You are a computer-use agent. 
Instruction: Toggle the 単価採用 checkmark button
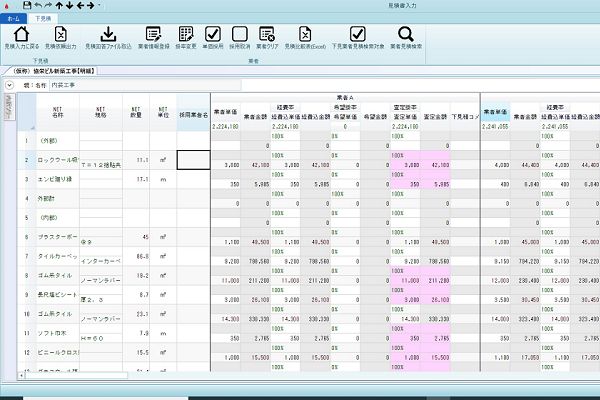(213, 34)
